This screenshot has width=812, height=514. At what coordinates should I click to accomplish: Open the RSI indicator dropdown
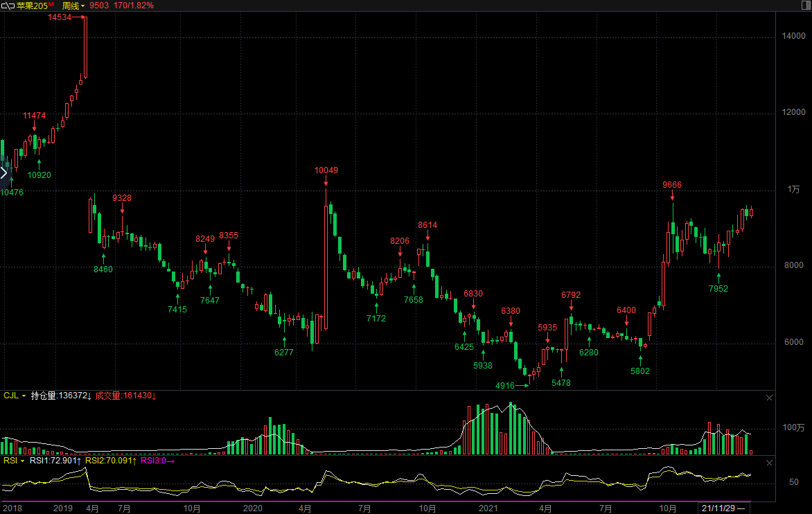coord(14,461)
